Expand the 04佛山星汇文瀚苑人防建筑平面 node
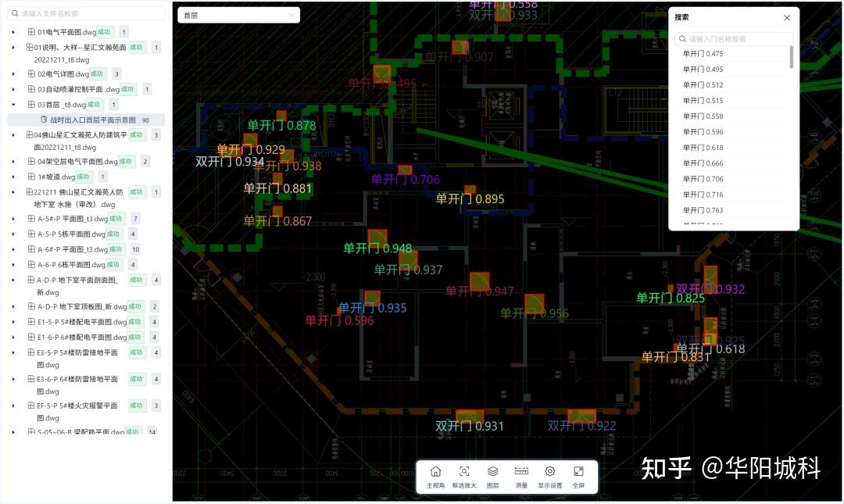 coord(13,134)
